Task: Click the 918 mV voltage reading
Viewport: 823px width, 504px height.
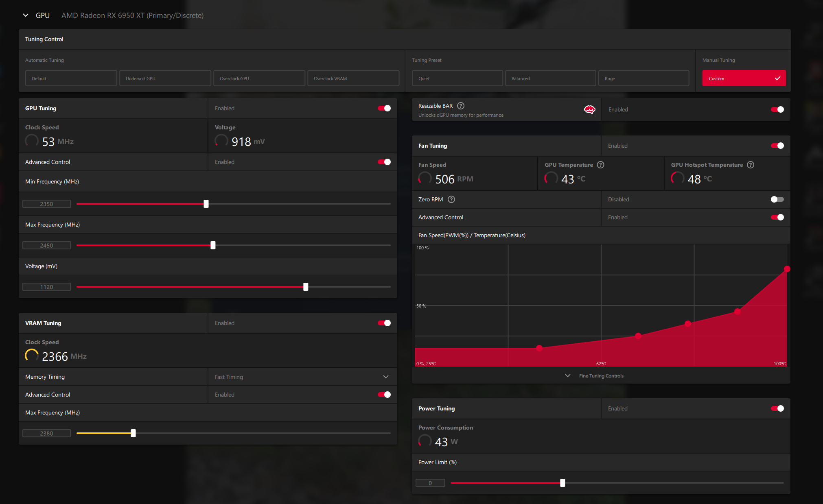Action: pyautogui.click(x=248, y=142)
